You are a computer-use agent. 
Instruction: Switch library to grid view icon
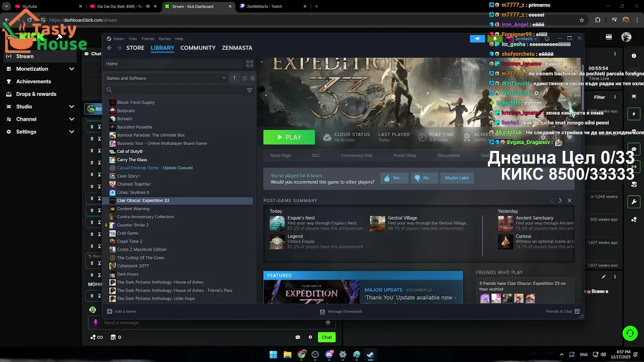click(249, 64)
